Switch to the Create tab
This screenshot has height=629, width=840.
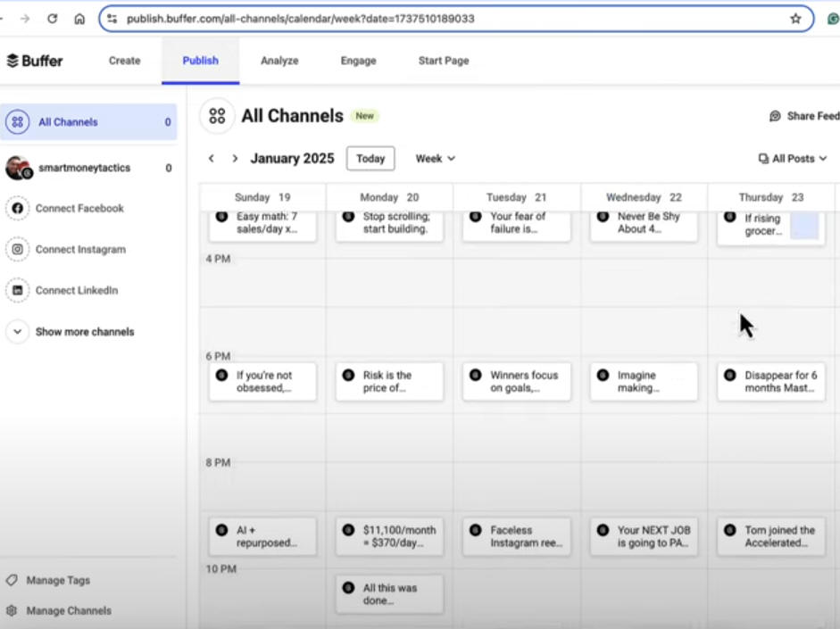pyautogui.click(x=124, y=61)
